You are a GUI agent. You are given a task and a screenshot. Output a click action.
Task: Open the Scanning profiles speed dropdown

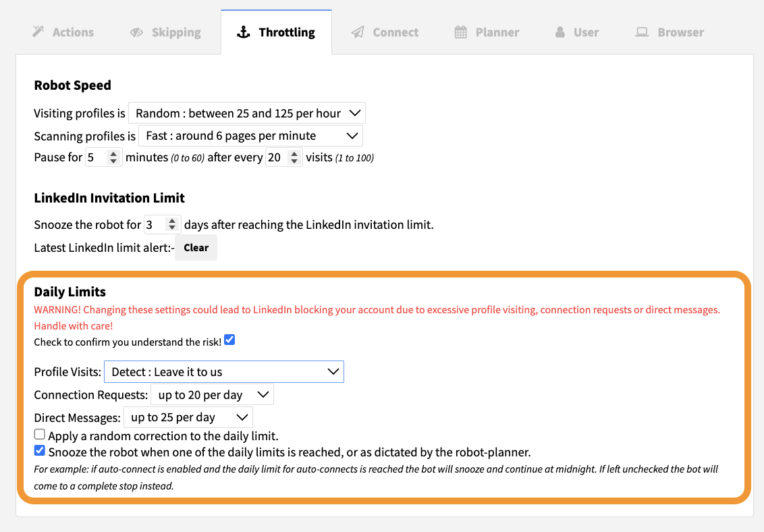coord(251,136)
